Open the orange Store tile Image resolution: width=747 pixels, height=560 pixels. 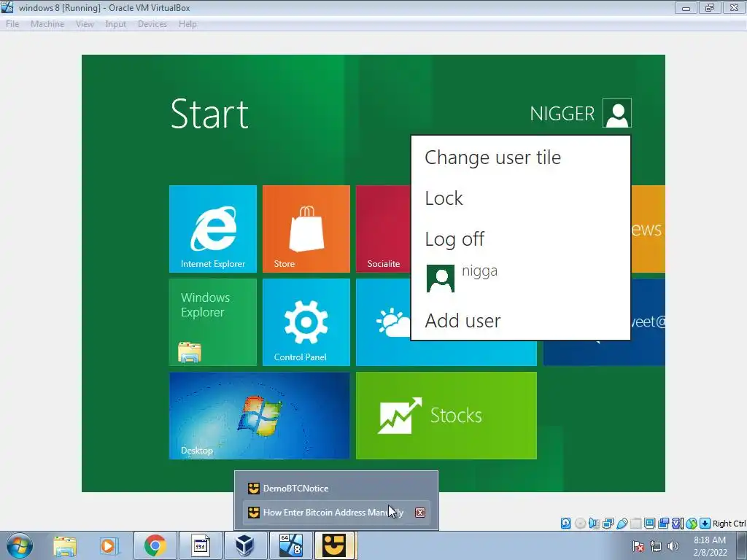[306, 228]
